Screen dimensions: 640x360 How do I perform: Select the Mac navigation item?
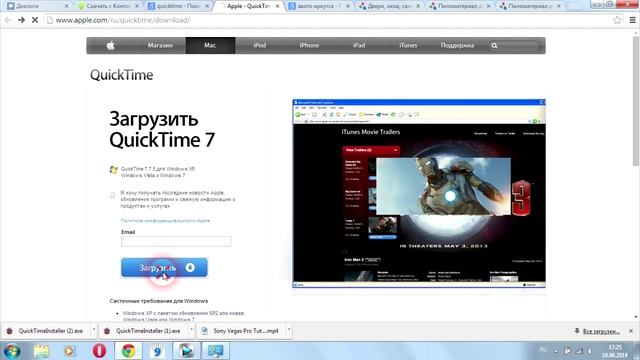210,45
